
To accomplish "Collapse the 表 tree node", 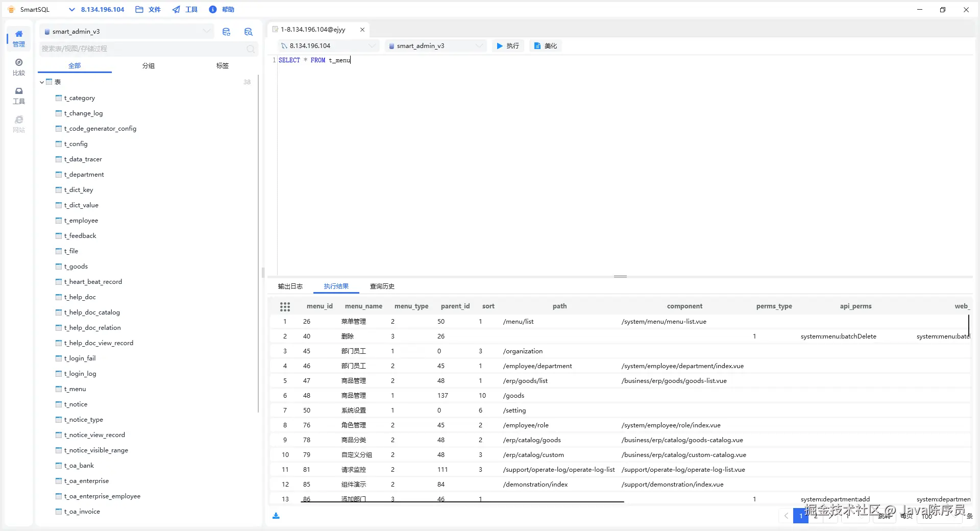I will point(42,82).
